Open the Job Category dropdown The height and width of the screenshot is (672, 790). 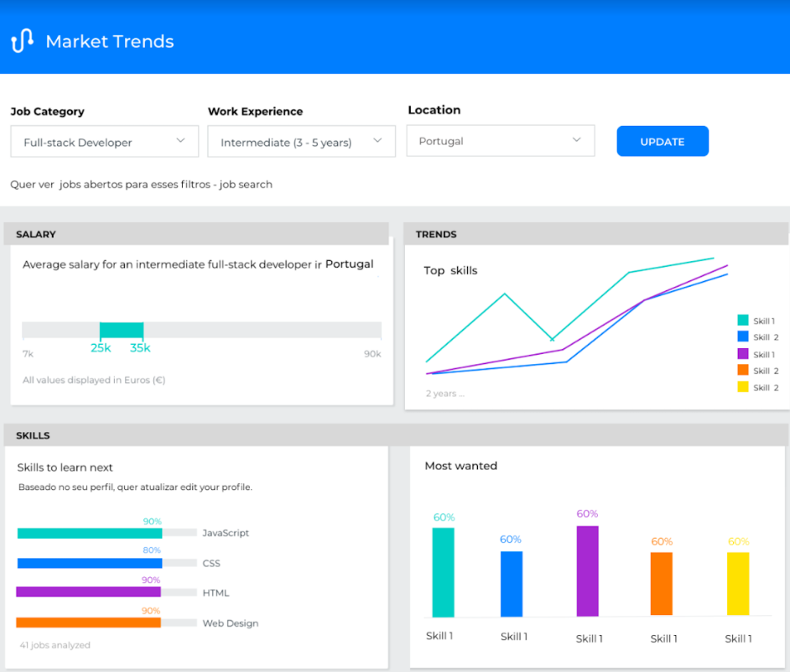(x=104, y=142)
